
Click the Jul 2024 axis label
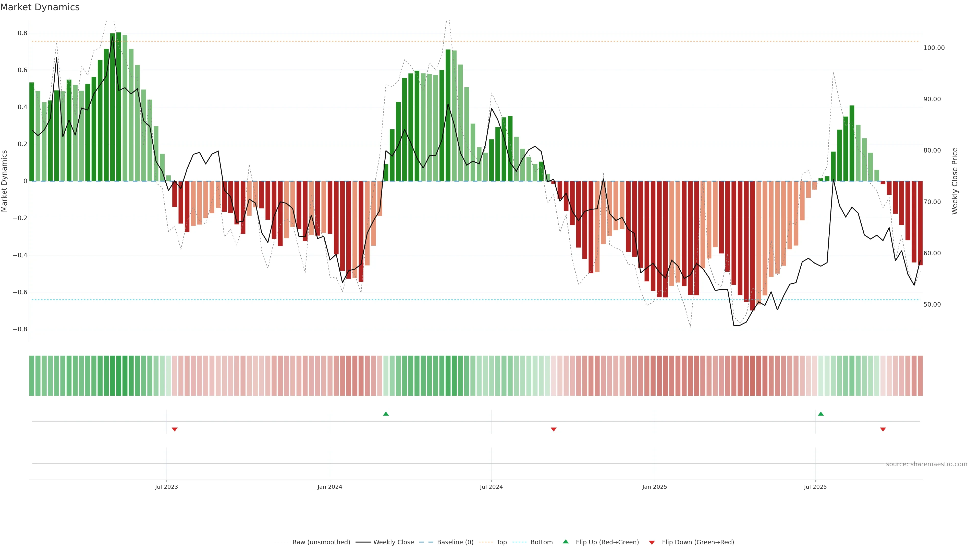click(x=491, y=487)
